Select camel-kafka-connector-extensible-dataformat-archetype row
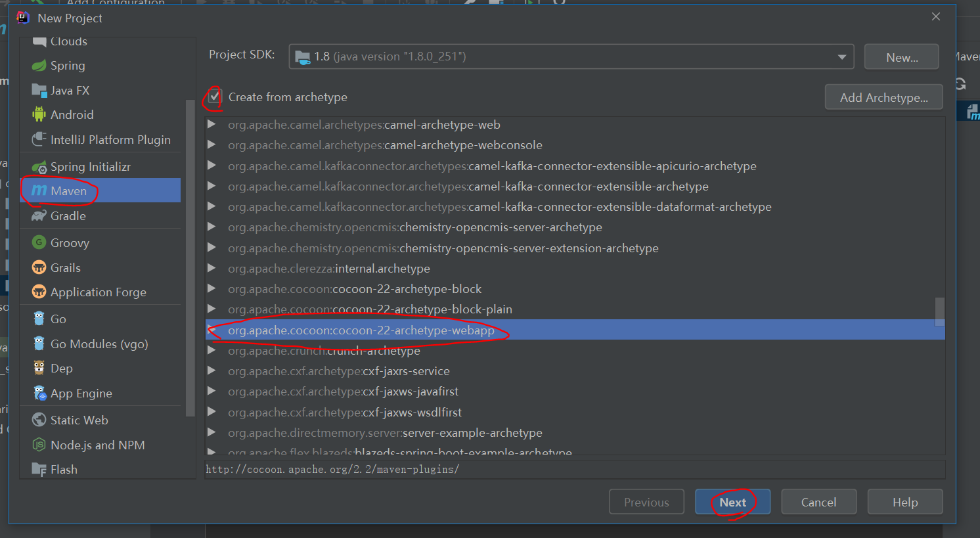The height and width of the screenshot is (538, 980). [575, 207]
